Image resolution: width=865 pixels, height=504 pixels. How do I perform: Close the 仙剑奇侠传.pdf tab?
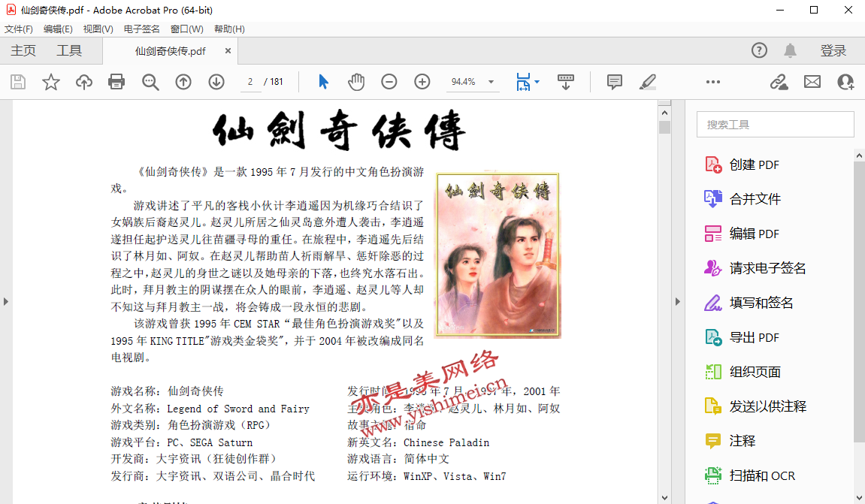pyautogui.click(x=228, y=51)
